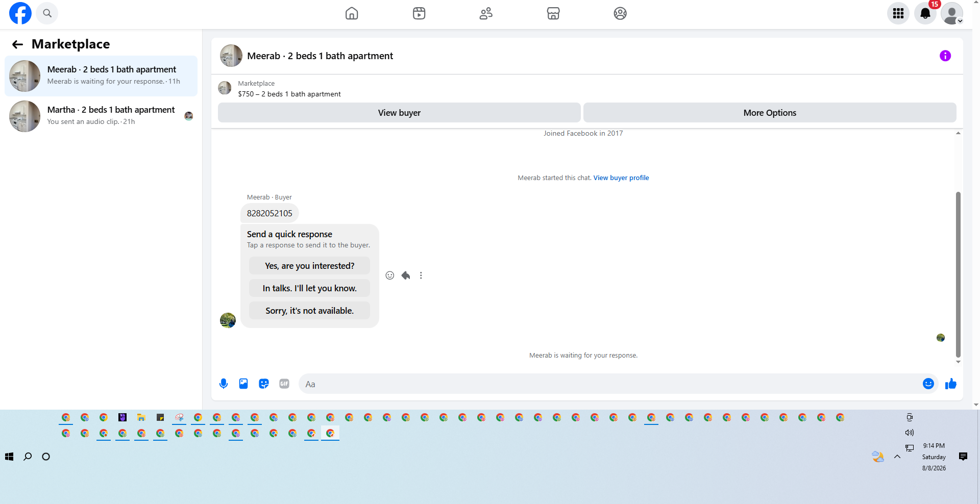Follow the View buyer profile link
The height and width of the screenshot is (504, 980).
tap(621, 178)
